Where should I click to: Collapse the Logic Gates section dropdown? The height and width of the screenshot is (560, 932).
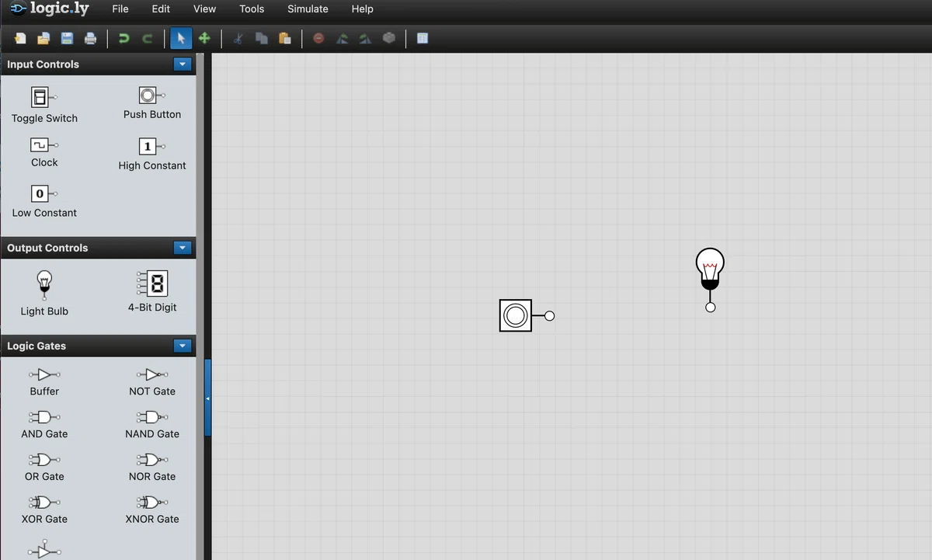point(183,346)
